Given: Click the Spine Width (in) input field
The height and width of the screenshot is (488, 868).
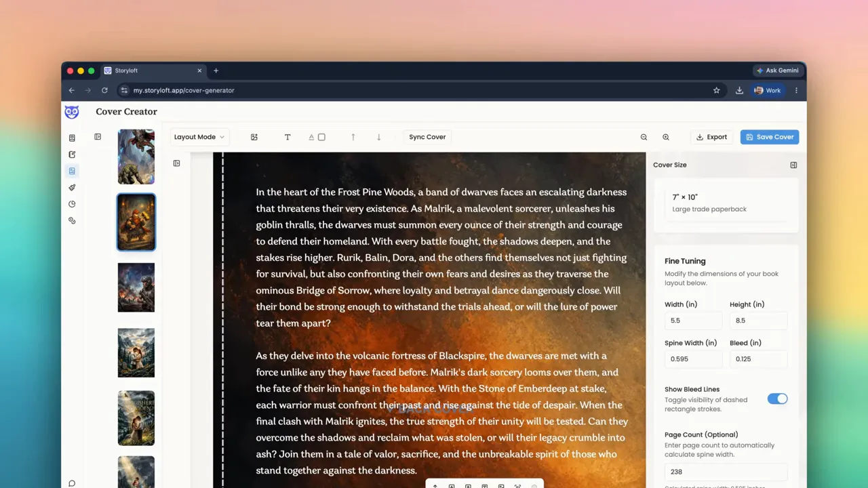Looking at the screenshot, I should (693, 359).
